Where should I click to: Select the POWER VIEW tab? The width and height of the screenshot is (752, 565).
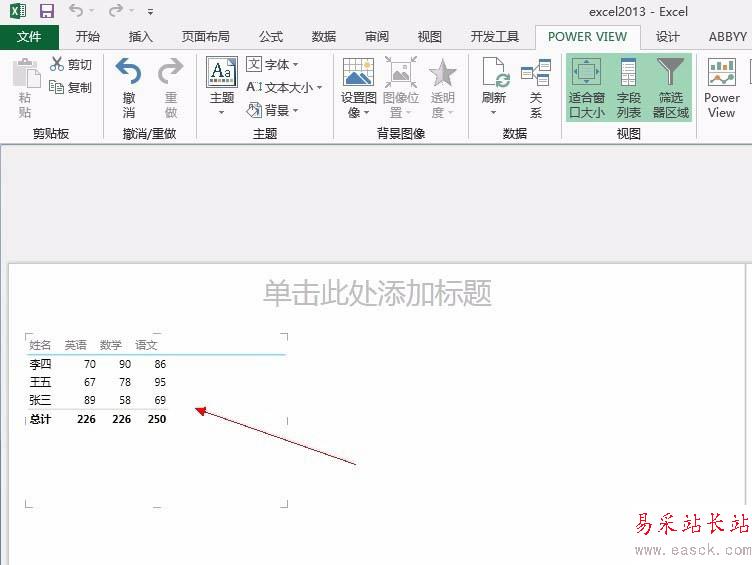pos(588,37)
